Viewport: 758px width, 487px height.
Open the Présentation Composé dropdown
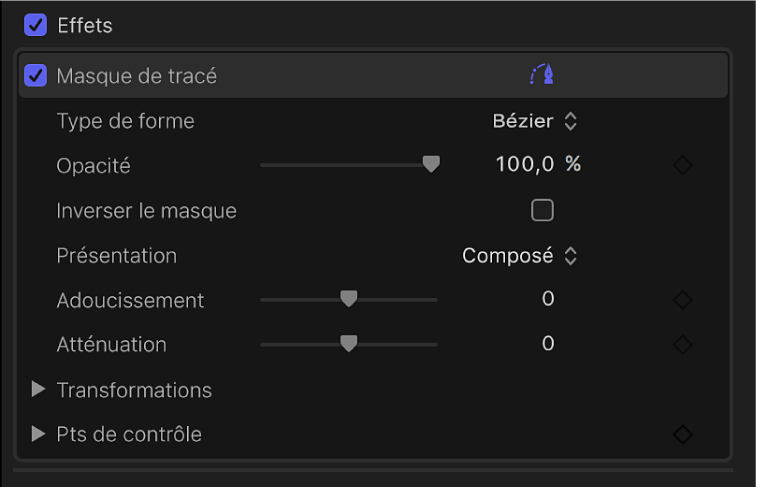(x=520, y=256)
